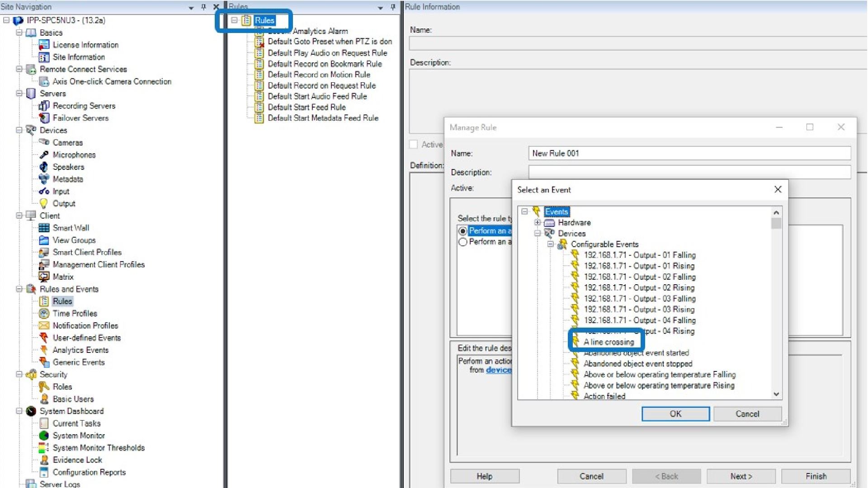Select the second 'Perform an' radio option

tap(462, 242)
